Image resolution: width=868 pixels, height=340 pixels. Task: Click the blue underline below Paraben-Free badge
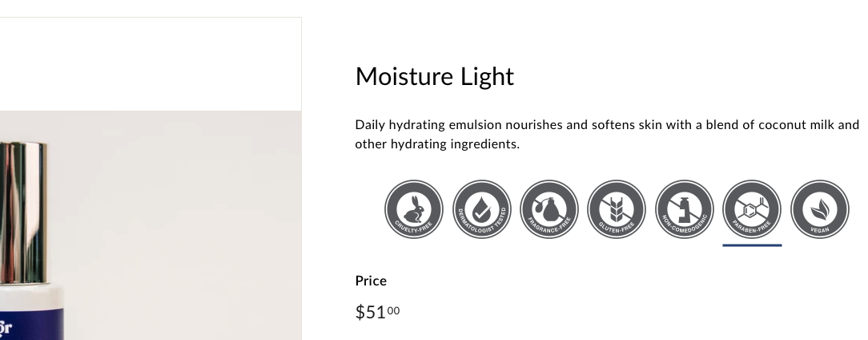click(752, 245)
